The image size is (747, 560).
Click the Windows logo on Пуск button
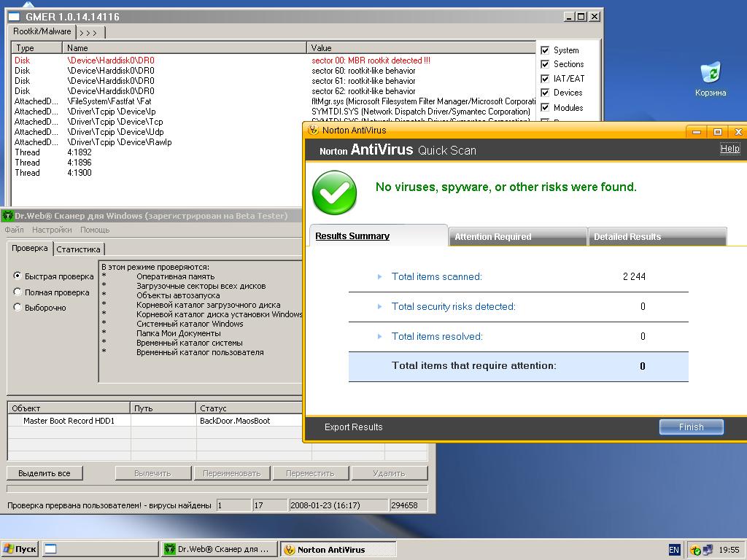(7, 549)
